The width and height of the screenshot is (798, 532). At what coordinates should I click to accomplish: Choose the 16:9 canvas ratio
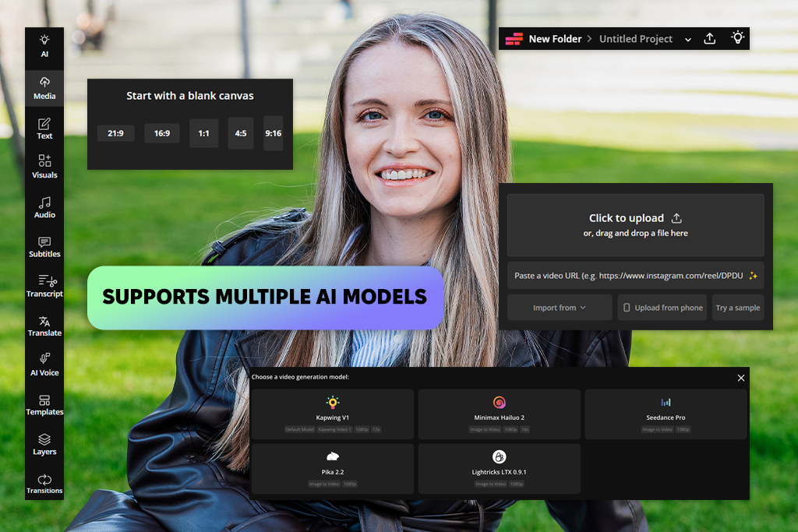coord(162,133)
